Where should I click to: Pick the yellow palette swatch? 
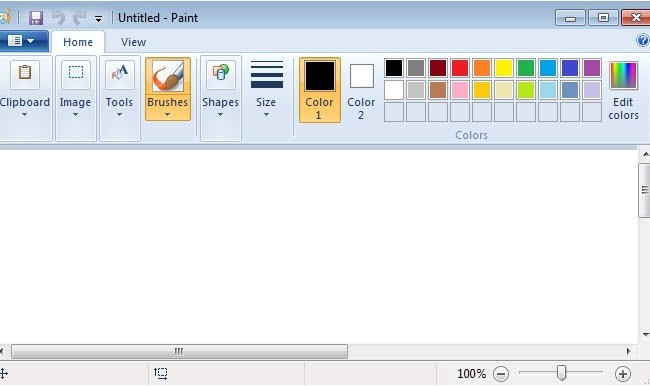click(504, 68)
